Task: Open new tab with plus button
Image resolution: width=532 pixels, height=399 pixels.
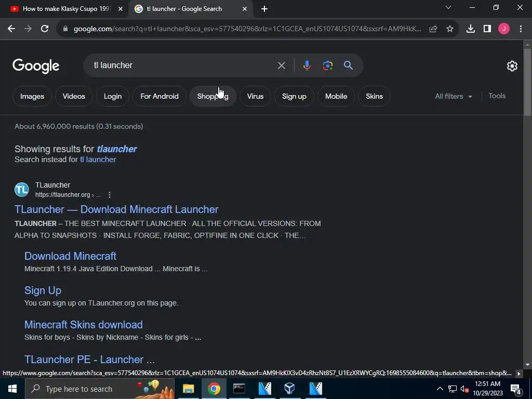Action: pyautogui.click(x=264, y=9)
